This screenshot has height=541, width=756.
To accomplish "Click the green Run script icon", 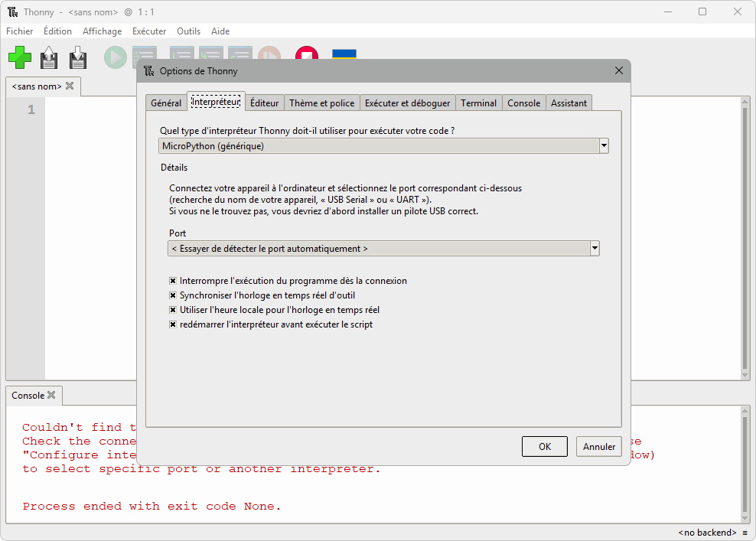I will pyautogui.click(x=116, y=57).
